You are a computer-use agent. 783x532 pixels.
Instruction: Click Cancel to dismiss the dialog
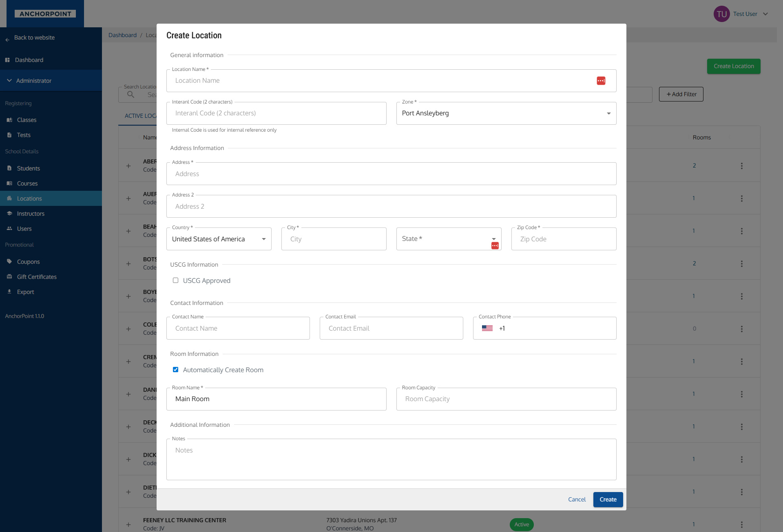tap(577, 499)
